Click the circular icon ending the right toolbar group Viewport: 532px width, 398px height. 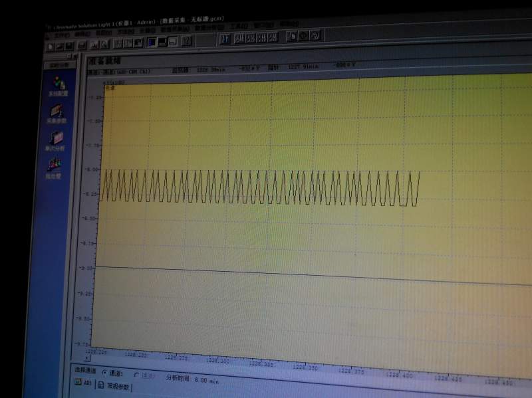(x=315, y=35)
